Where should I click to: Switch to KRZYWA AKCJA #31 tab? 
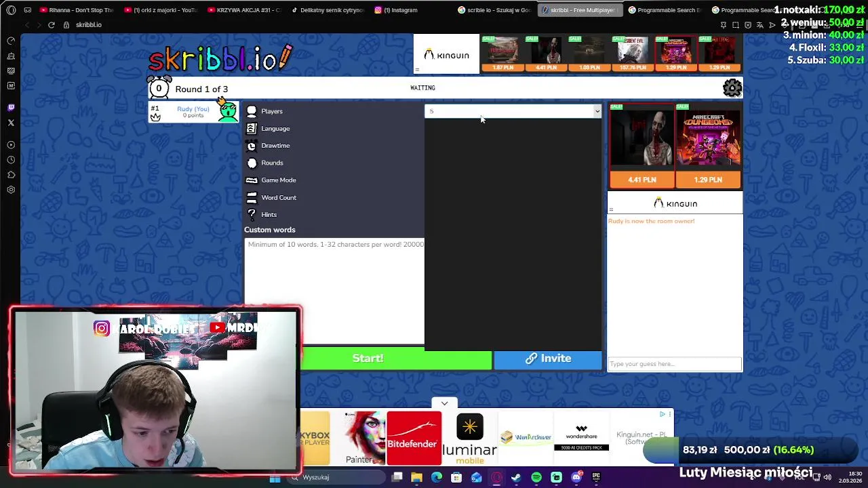click(245, 10)
